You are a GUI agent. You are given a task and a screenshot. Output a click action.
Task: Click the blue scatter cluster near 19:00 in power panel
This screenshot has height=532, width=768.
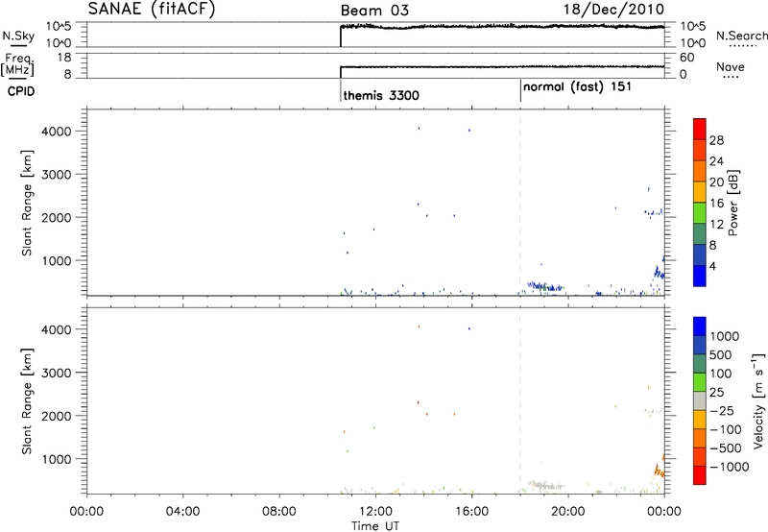tap(544, 286)
